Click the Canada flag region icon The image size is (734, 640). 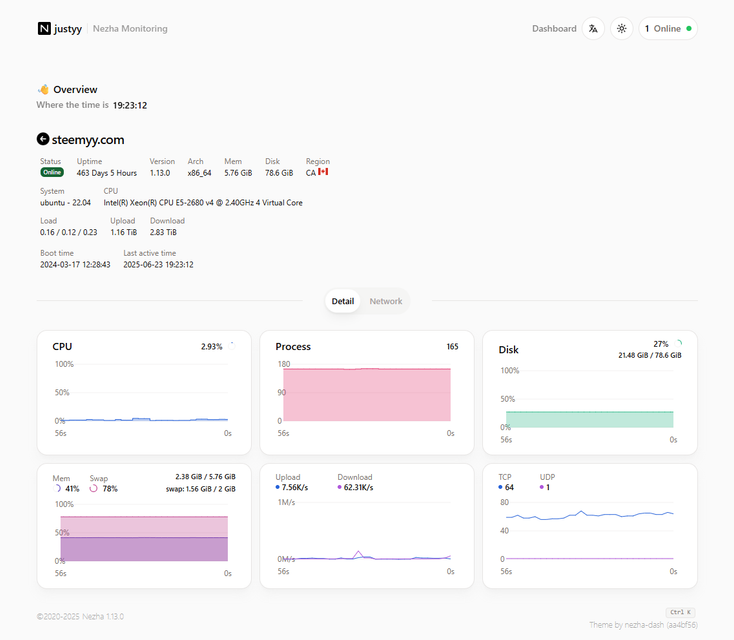tap(323, 172)
